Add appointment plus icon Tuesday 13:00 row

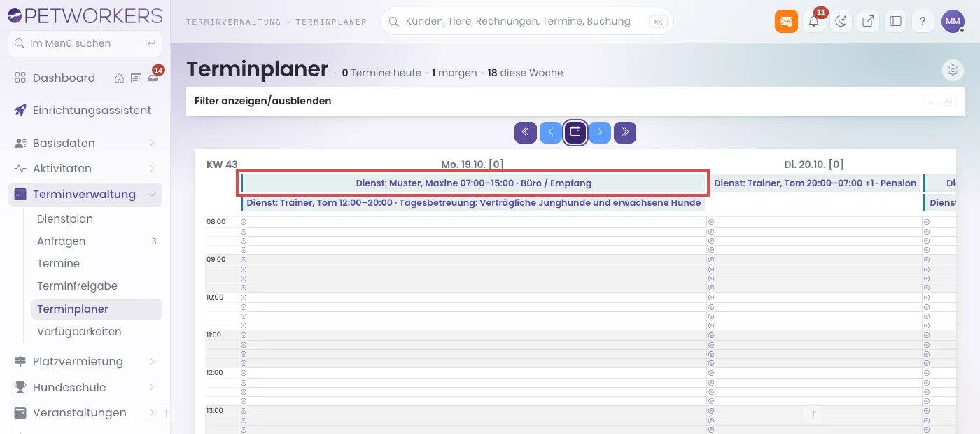pos(711,411)
